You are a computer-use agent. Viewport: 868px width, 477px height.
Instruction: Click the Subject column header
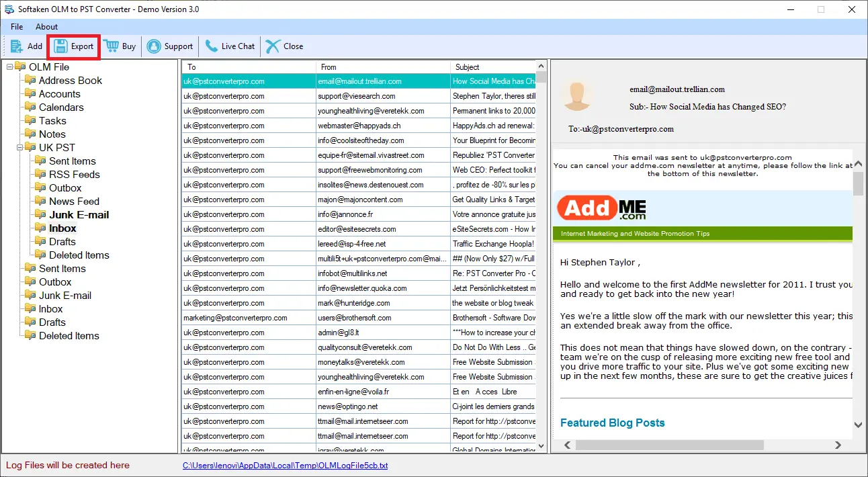pyautogui.click(x=493, y=67)
